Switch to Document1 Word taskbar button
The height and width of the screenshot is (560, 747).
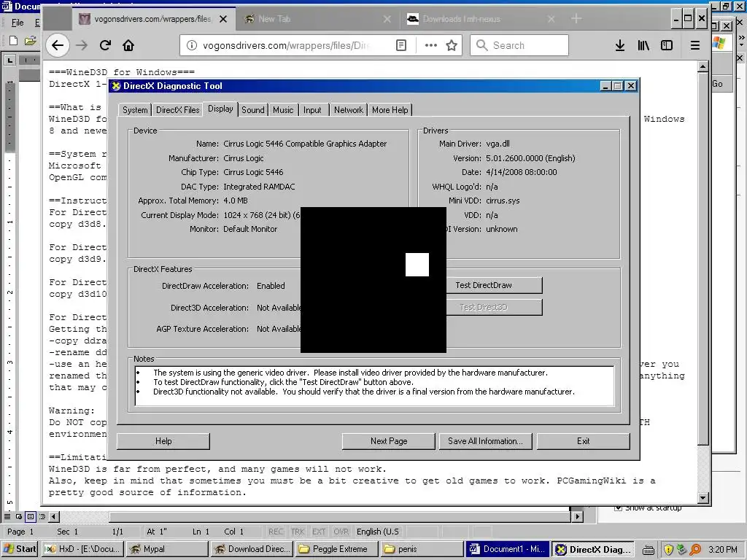(x=508, y=549)
